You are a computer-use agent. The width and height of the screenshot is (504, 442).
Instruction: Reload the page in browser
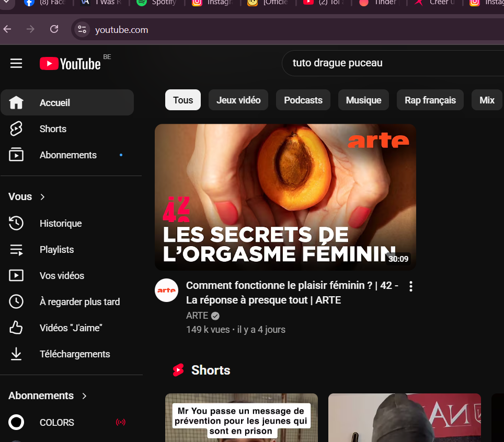54,29
